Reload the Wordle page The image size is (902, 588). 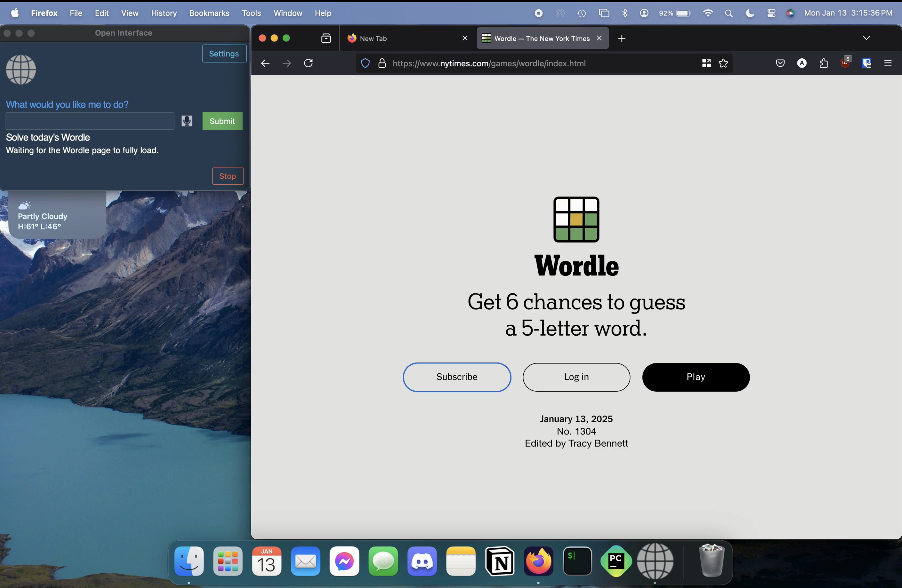point(308,63)
